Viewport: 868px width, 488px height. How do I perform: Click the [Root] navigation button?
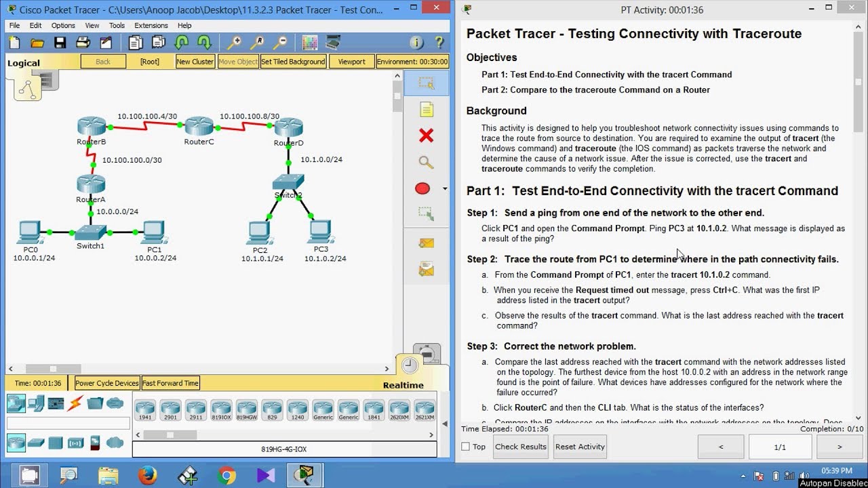[x=149, y=62]
